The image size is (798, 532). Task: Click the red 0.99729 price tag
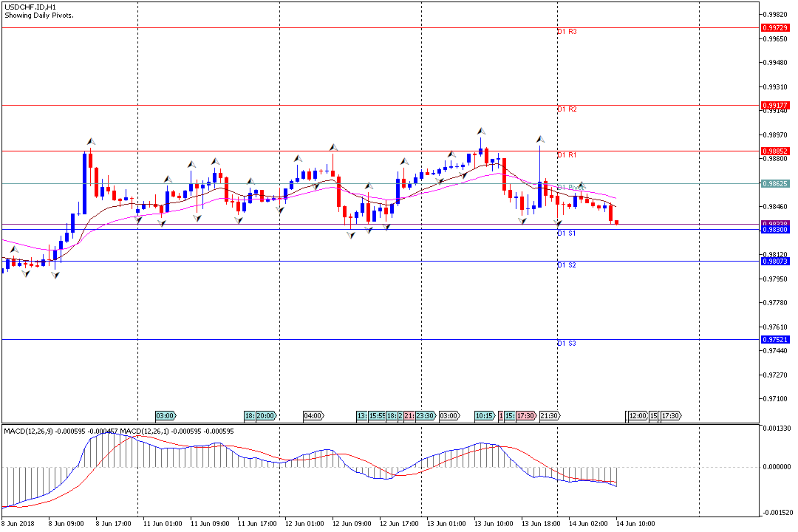(775, 28)
